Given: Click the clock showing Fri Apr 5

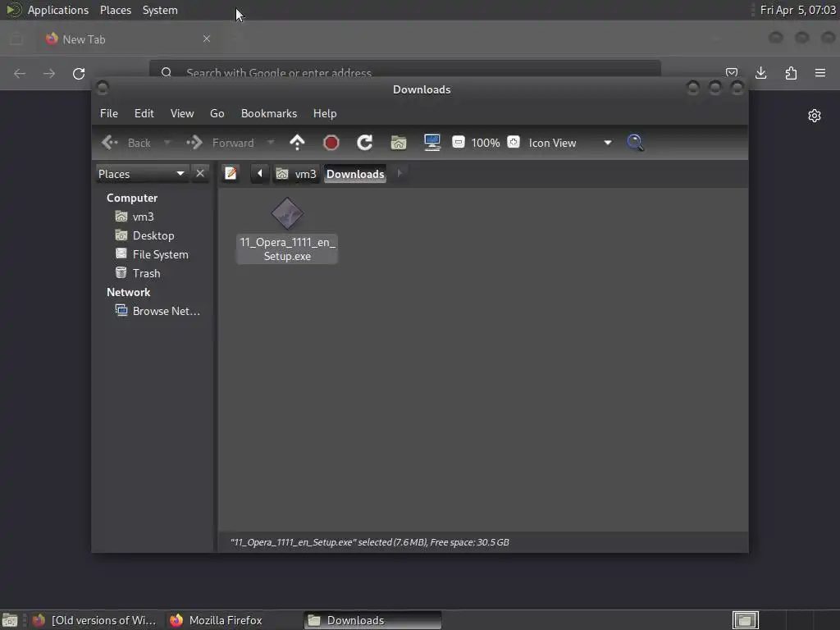Looking at the screenshot, I should (797, 10).
